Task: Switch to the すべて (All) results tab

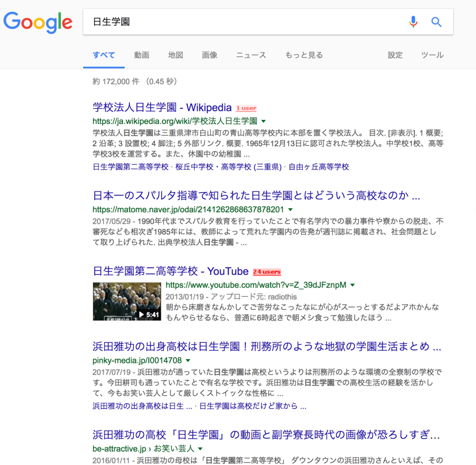Action: [x=103, y=55]
